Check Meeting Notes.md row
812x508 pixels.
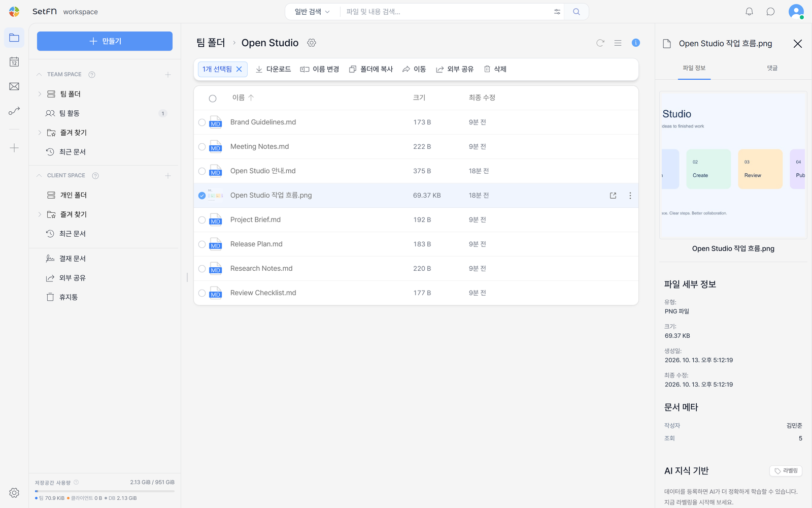202,147
